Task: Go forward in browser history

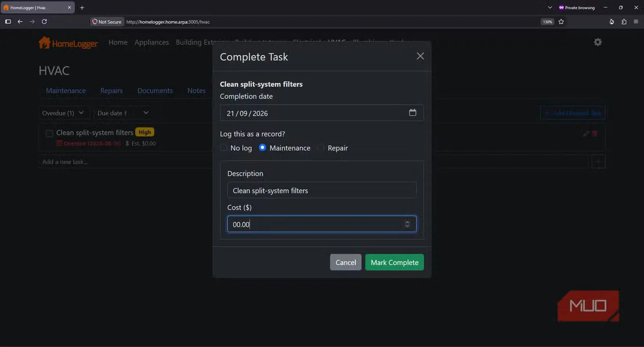Action: pyautogui.click(x=32, y=21)
